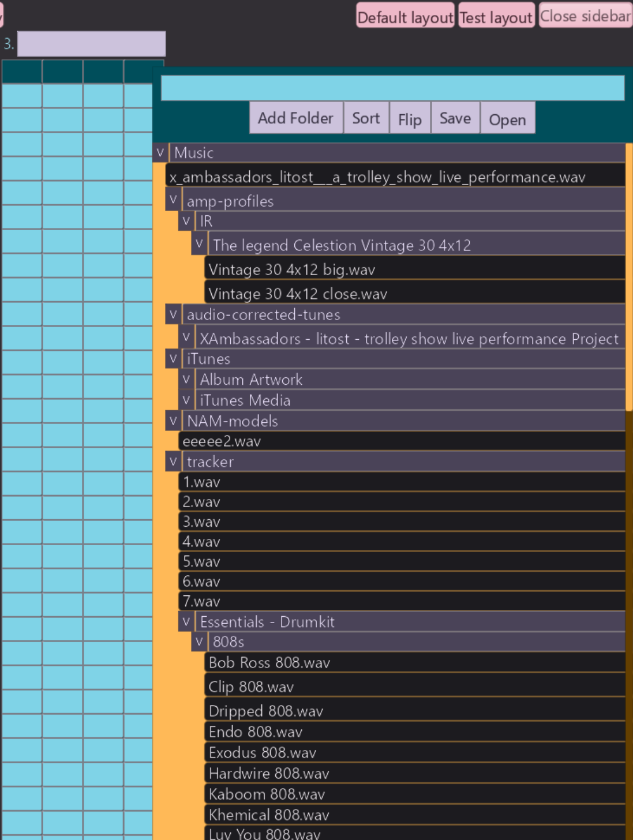Viewport: 633px width, 840px height.
Task: Toggle Essentials - Drumkit folder arrow
Action: coord(186,621)
